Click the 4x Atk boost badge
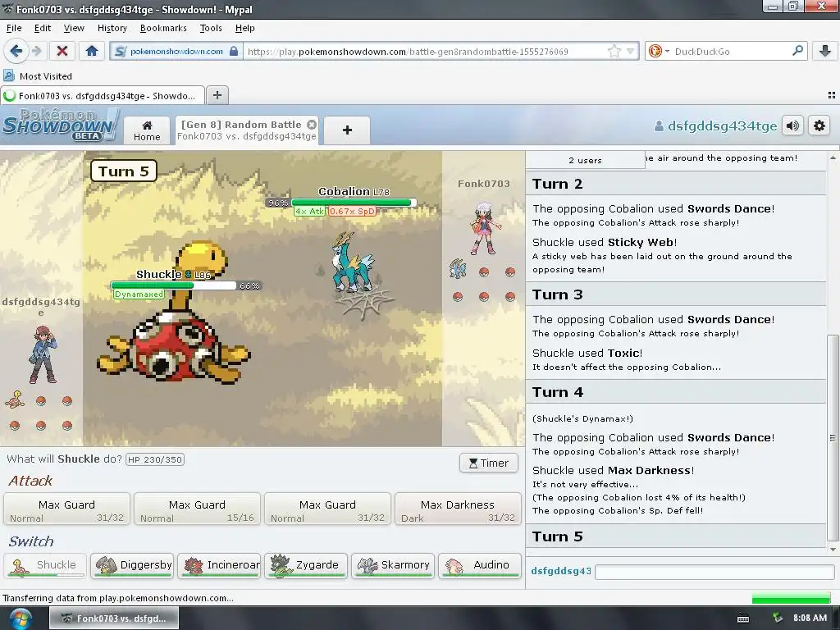 tap(309, 211)
